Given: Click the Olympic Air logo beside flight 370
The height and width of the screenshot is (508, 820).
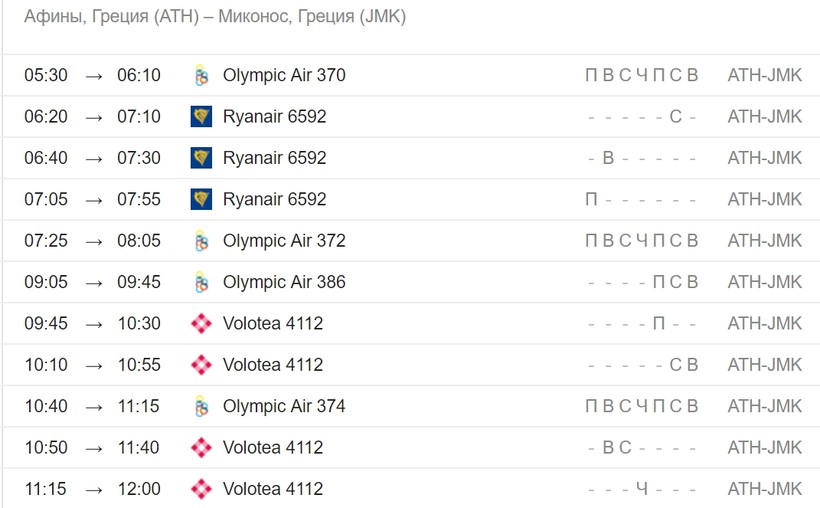Looking at the screenshot, I should click(201, 75).
